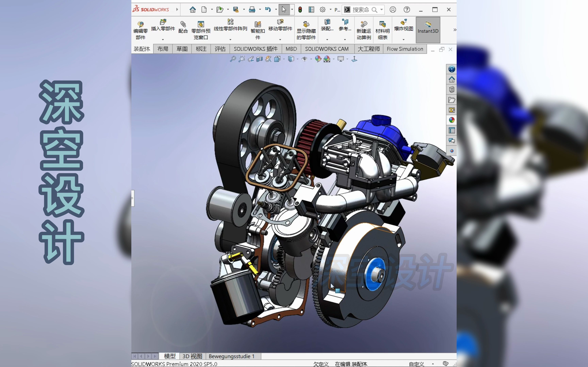Click Smart Fasteners (智能扣件) icon

point(258,24)
